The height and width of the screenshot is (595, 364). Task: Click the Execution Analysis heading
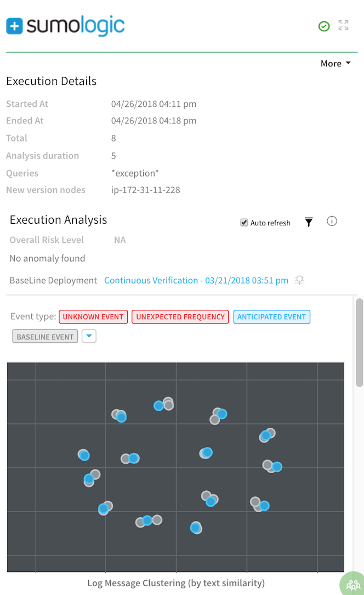pyautogui.click(x=59, y=220)
